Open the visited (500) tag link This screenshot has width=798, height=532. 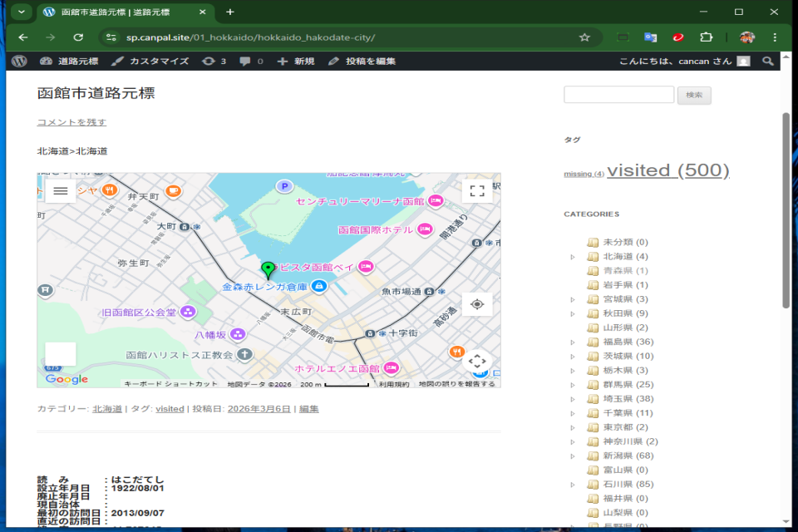(x=668, y=170)
